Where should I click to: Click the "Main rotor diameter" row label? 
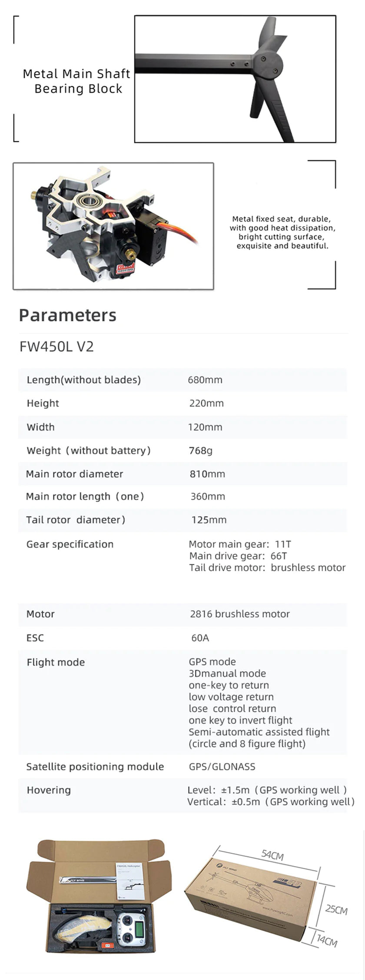(74, 474)
